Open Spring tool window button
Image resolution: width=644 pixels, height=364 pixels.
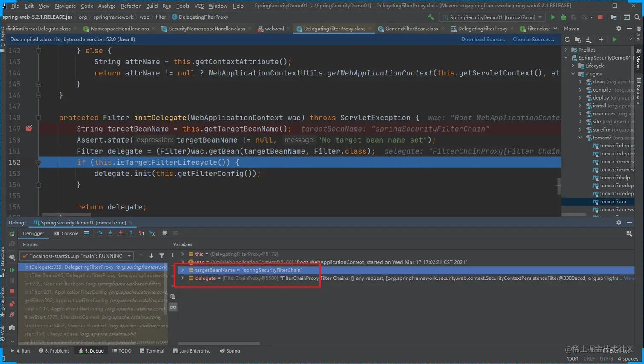(230, 351)
